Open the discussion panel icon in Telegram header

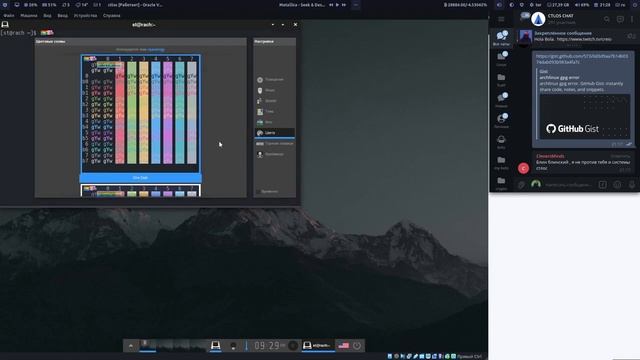pyautogui.click(x=620, y=19)
